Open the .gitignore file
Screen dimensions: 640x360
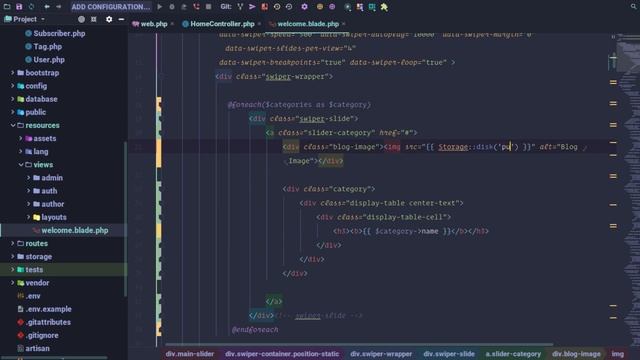pos(42,335)
